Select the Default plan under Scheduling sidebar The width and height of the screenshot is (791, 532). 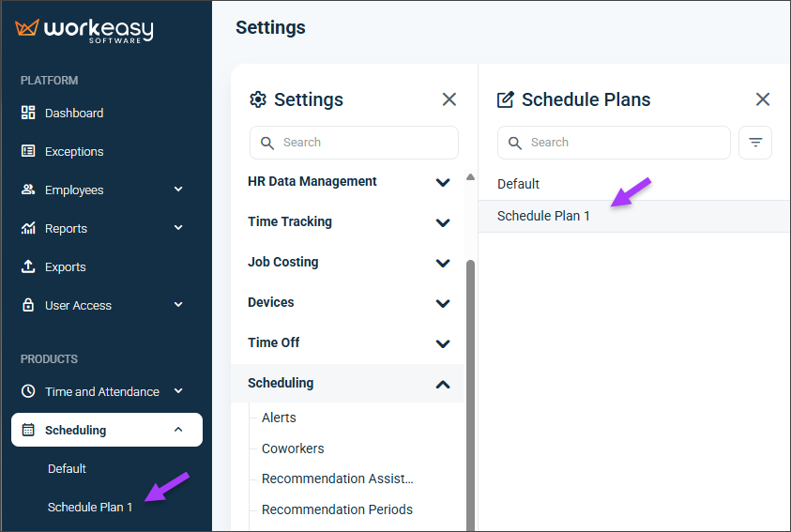pos(67,468)
